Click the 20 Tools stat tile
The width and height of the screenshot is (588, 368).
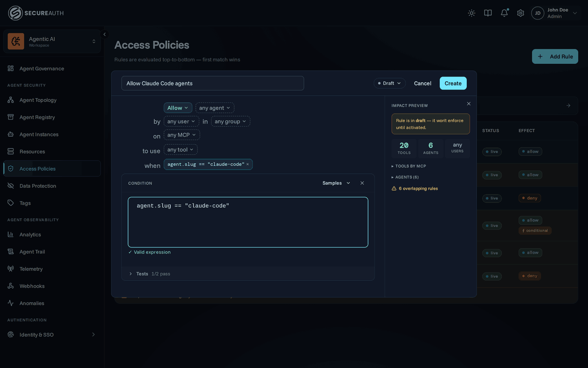404,148
